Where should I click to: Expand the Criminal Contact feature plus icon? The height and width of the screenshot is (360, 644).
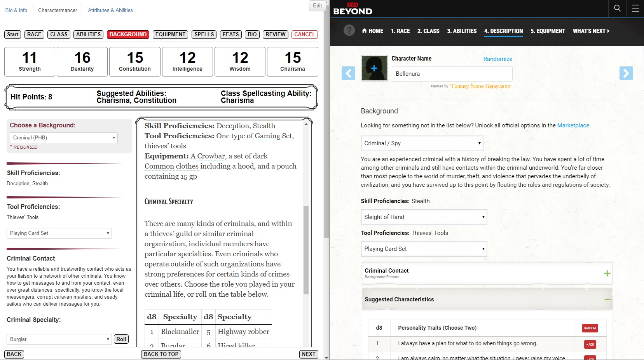(607, 273)
